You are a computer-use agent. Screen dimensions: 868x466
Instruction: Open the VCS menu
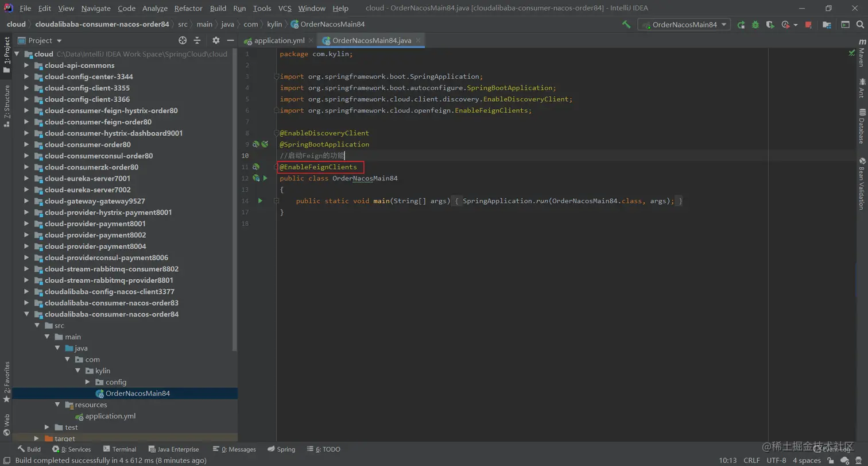tap(285, 8)
